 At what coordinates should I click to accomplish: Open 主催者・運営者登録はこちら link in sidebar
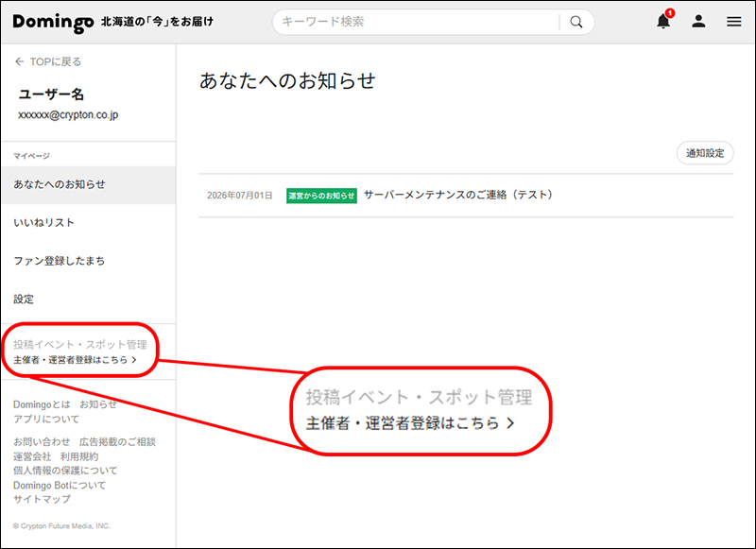76,360
